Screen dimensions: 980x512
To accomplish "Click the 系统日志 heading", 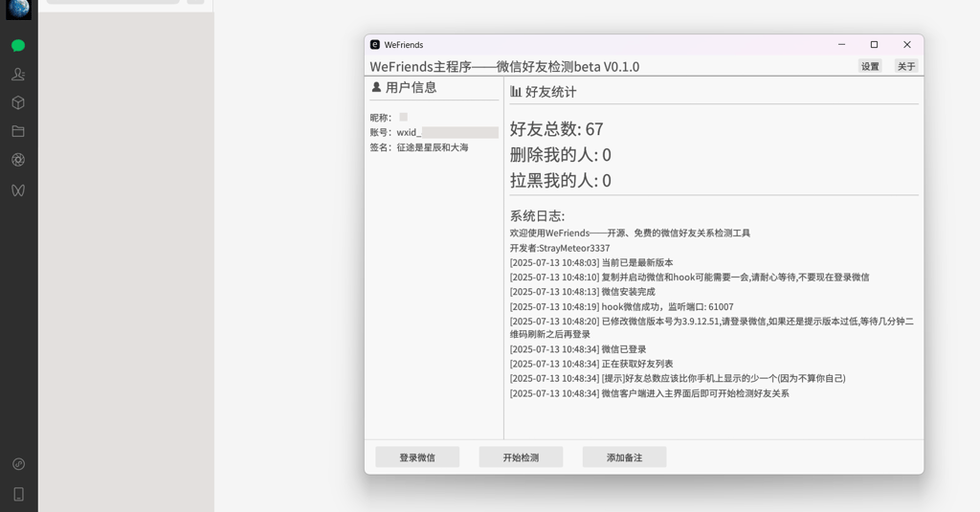I will [x=537, y=216].
